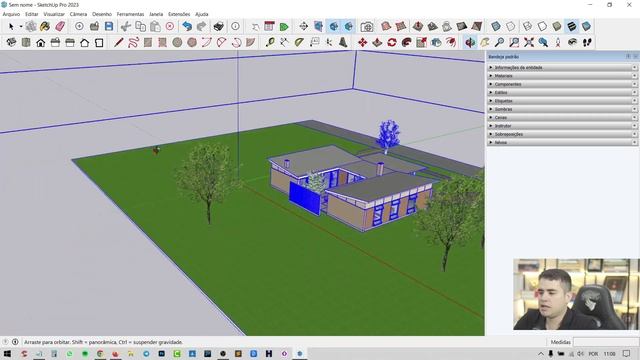
Task: Select the Freehand squiggle tool
Action: 133,42
